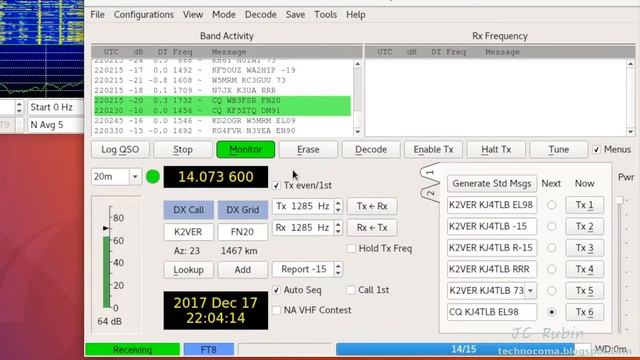
Task: Click the green status indicator beside band selector
Action: [153, 177]
